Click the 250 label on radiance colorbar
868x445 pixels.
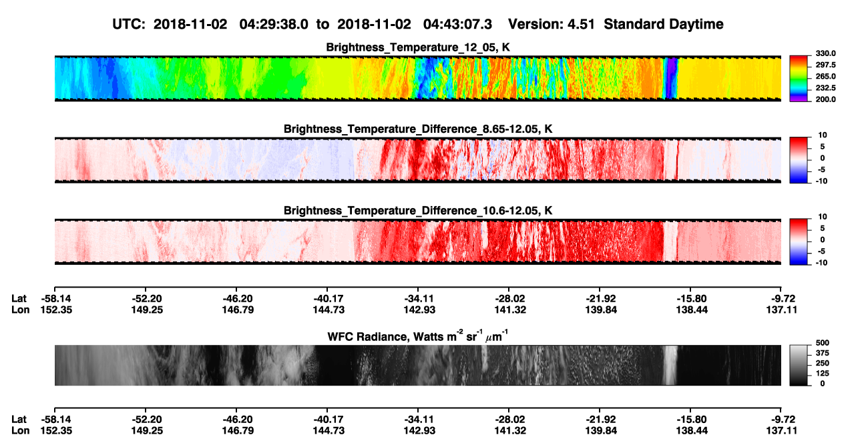click(x=823, y=363)
